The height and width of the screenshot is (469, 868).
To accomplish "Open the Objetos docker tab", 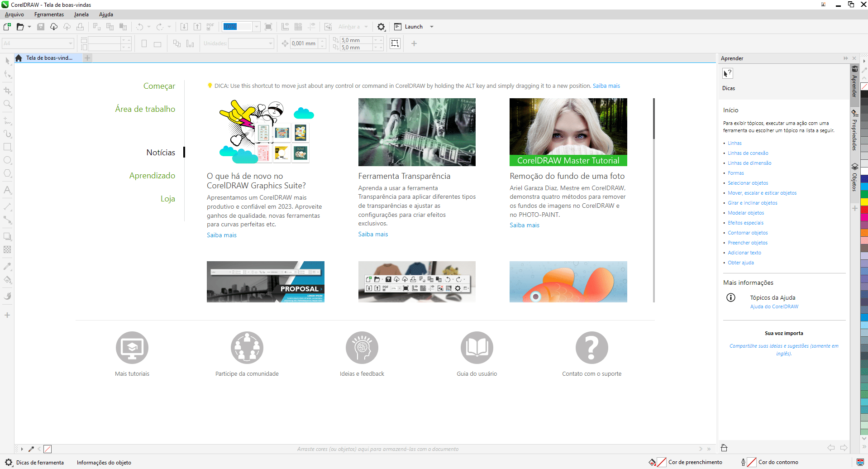I will point(854,177).
